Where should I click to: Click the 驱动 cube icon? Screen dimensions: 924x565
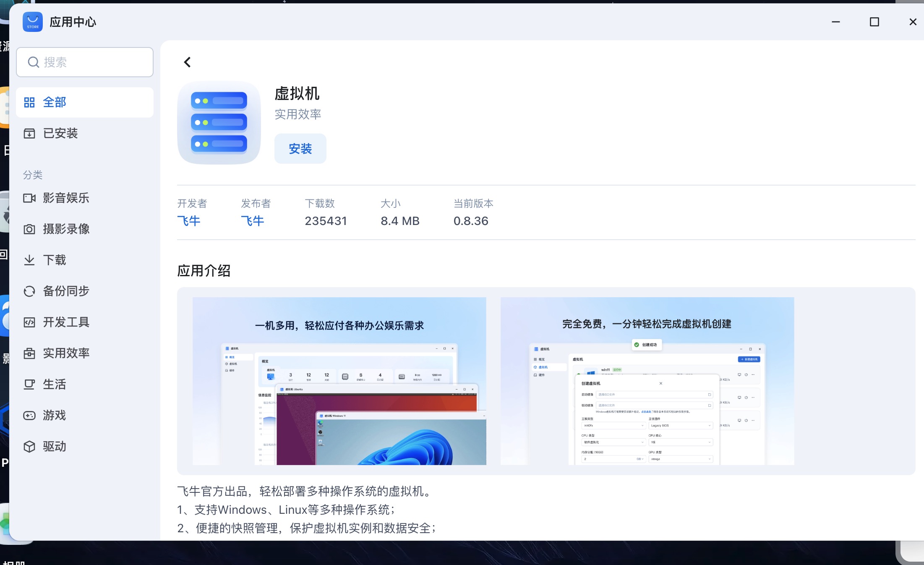(29, 447)
